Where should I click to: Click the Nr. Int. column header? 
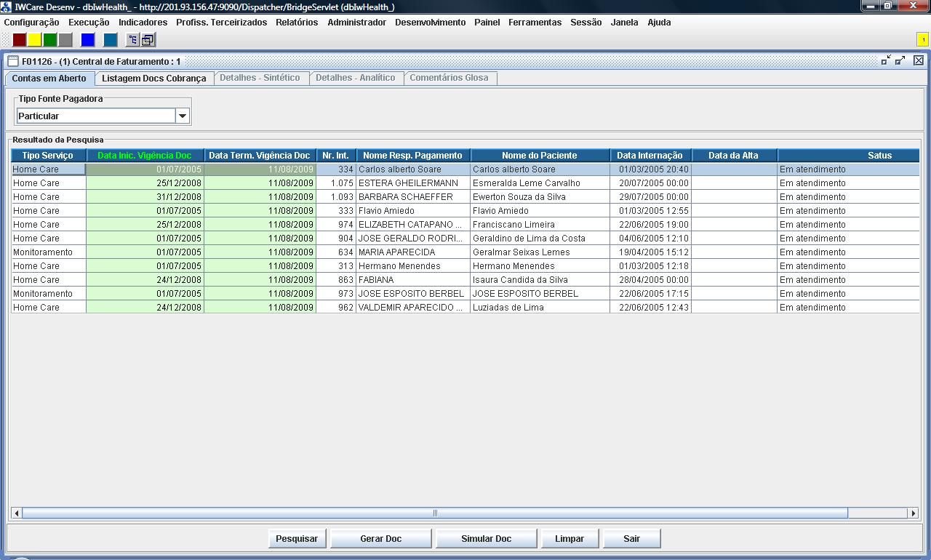(x=336, y=156)
